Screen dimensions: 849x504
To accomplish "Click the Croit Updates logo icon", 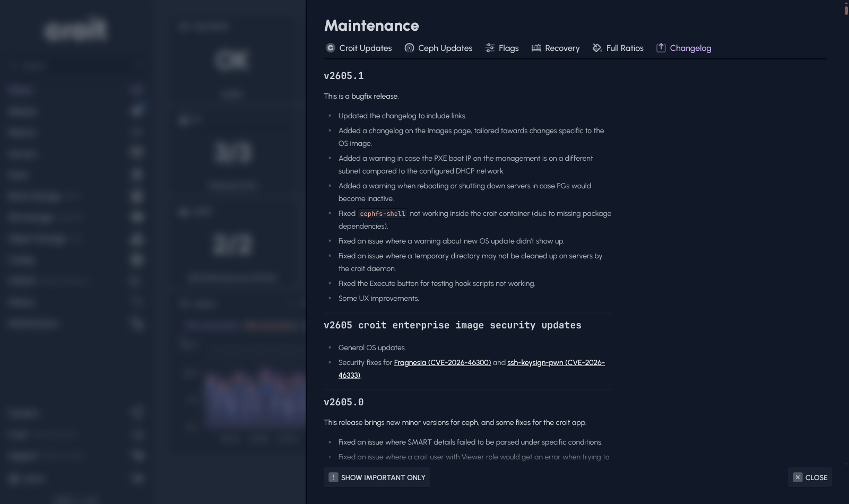I will click(330, 48).
